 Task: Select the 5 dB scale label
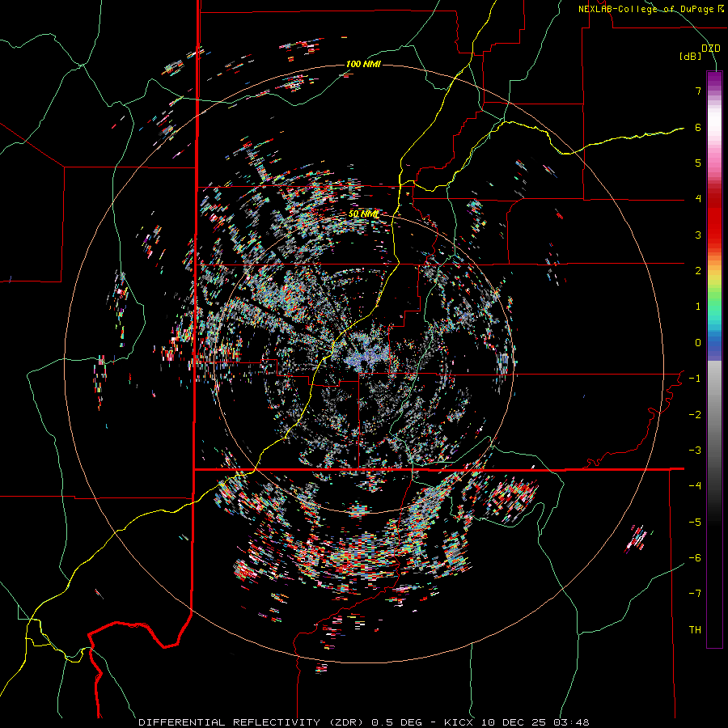[x=698, y=163]
